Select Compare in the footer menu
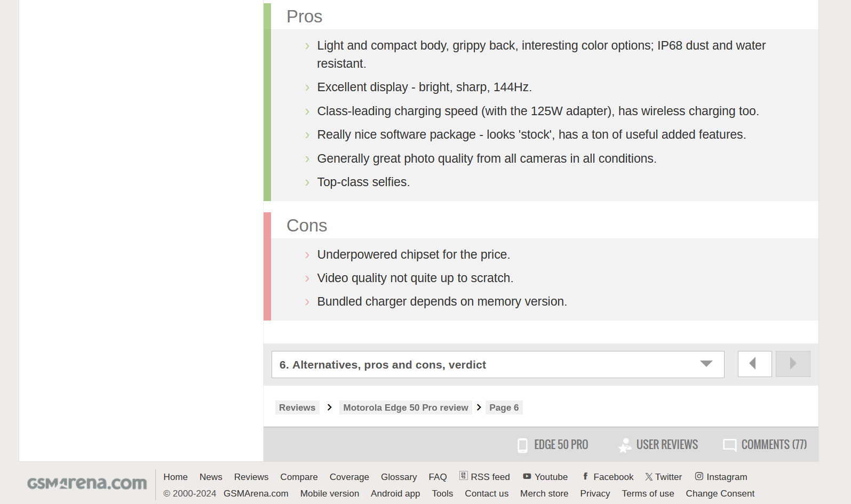This screenshot has height=504, width=851. click(299, 477)
